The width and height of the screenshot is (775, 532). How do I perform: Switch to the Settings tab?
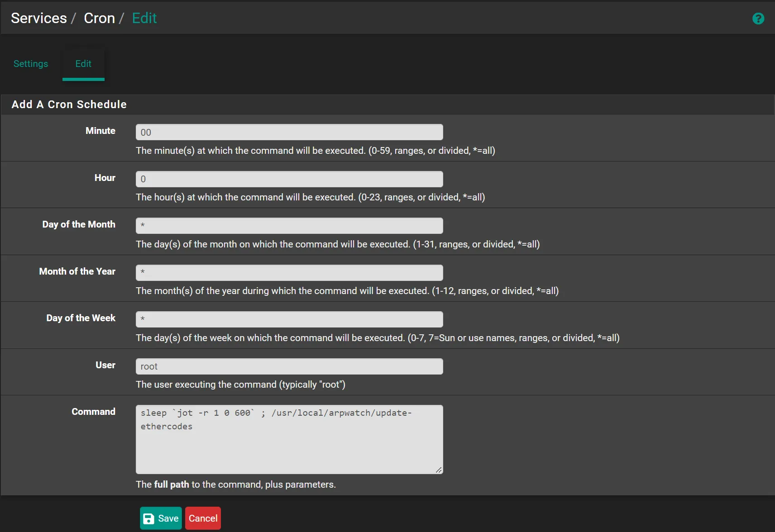coord(31,64)
